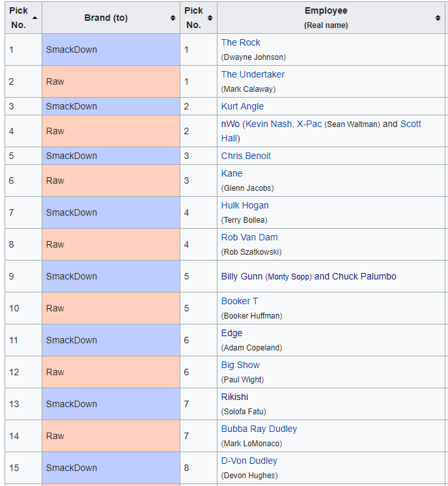Click SmackDown brand cell for pick 1

tap(111, 50)
